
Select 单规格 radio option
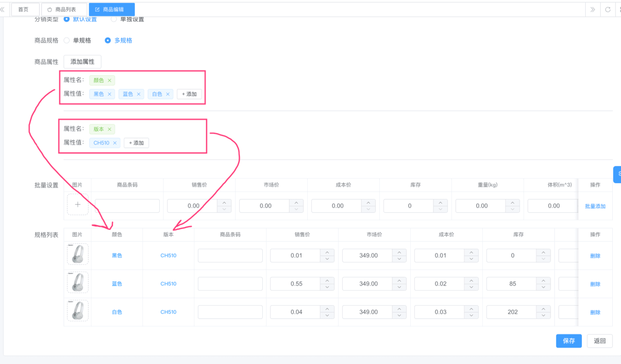(x=67, y=40)
